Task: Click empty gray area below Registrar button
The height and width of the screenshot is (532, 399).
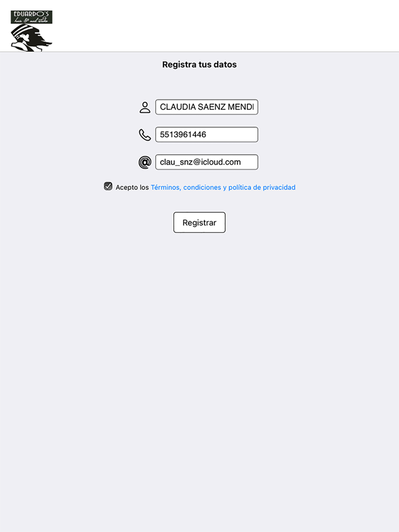Action: pos(199,373)
